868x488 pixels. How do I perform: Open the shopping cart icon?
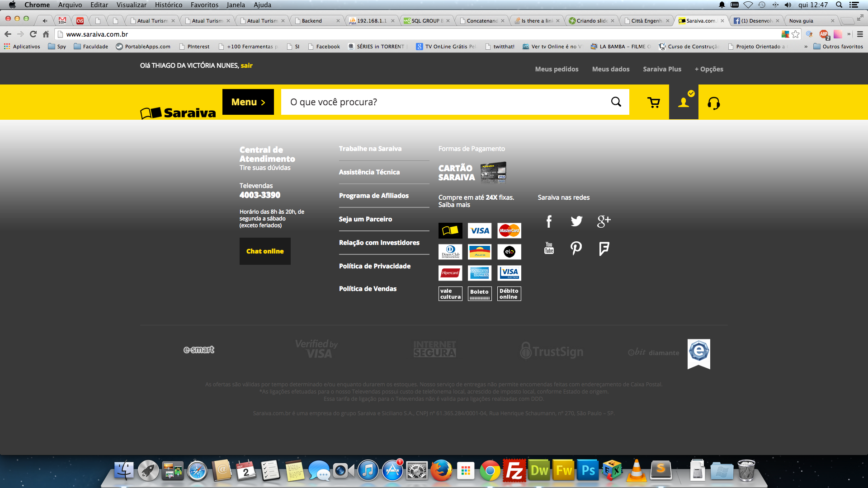click(654, 103)
